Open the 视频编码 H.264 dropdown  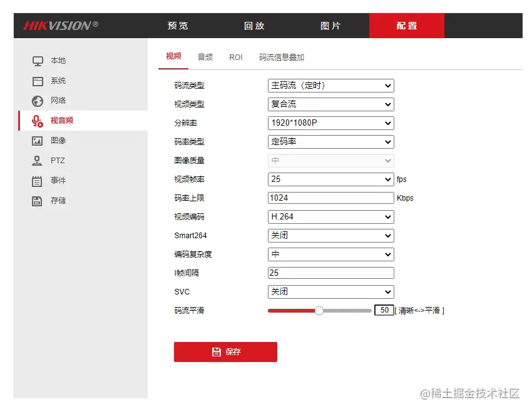coord(331,217)
